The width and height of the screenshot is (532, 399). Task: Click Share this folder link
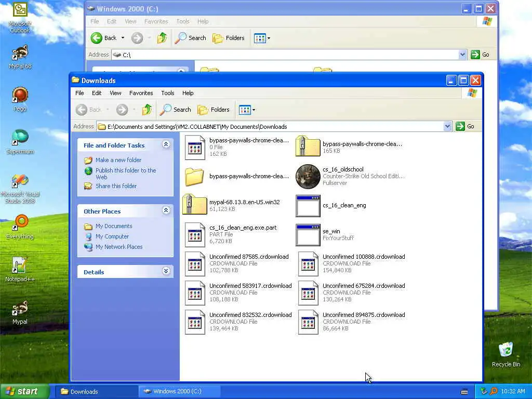(x=116, y=186)
